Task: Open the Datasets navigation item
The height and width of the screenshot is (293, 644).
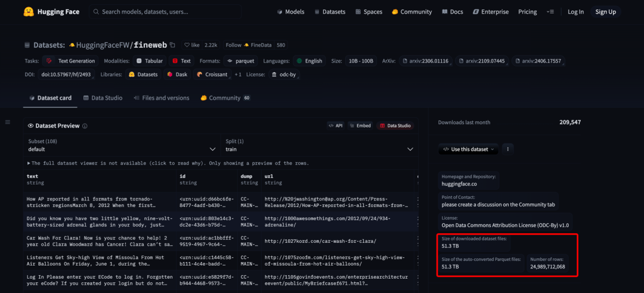Action: [x=330, y=12]
